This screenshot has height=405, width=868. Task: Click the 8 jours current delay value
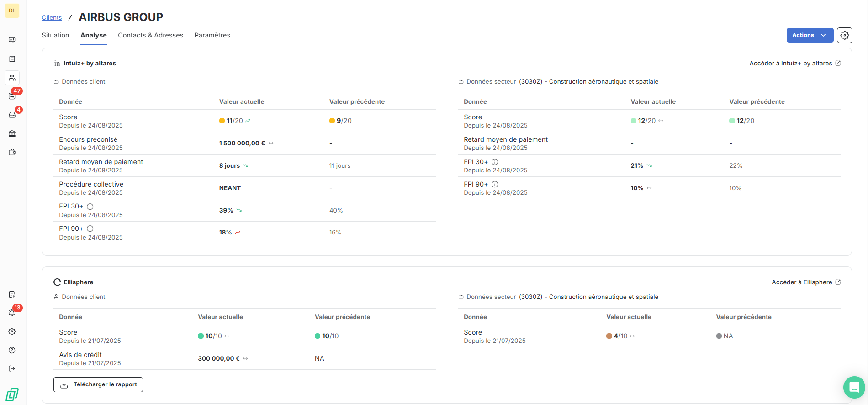(x=229, y=165)
